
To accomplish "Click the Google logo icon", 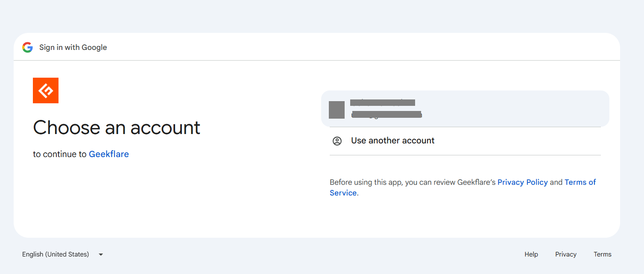I will [x=28, y=47].
